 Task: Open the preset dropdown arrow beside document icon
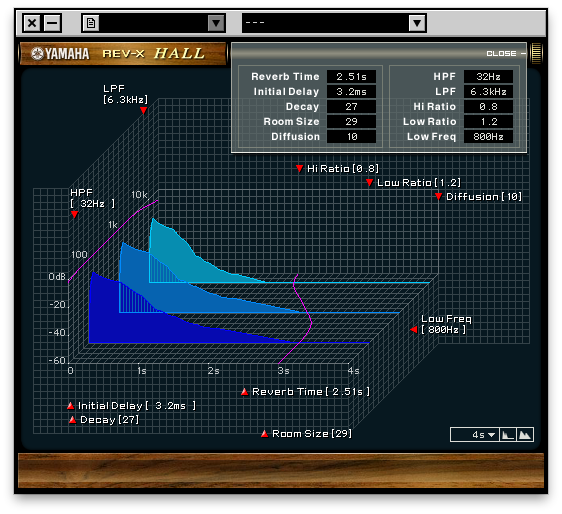[x=216, y=23]
